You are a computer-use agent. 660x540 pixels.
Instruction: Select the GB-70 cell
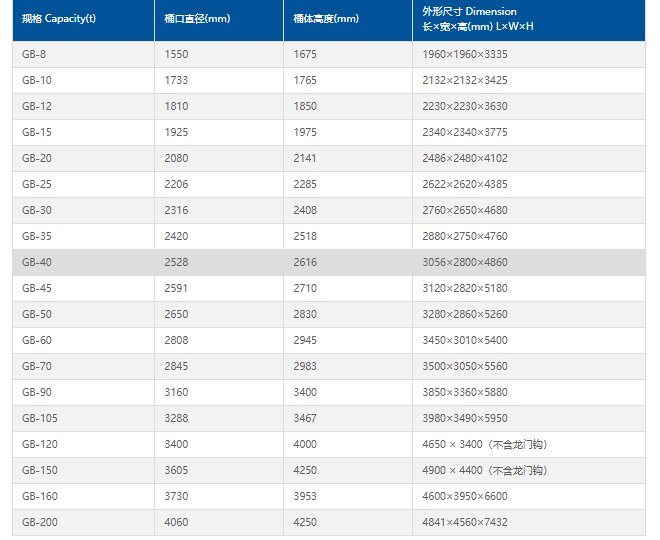83,367
